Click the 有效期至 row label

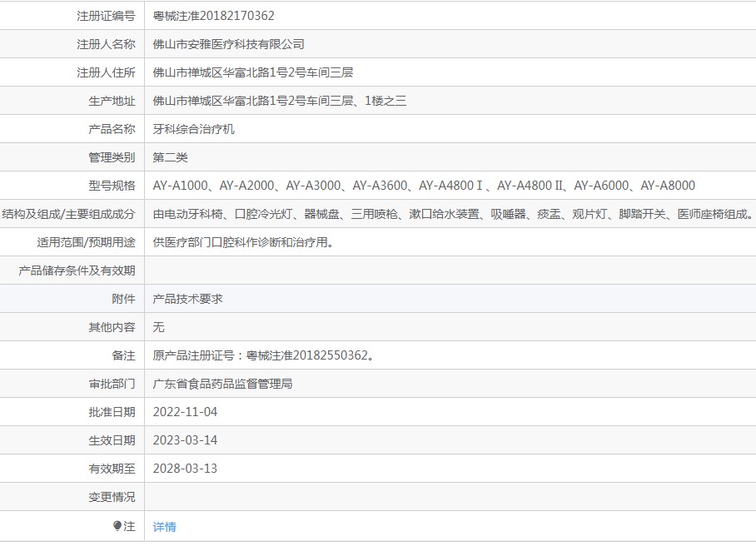click(x=112, y=469)
